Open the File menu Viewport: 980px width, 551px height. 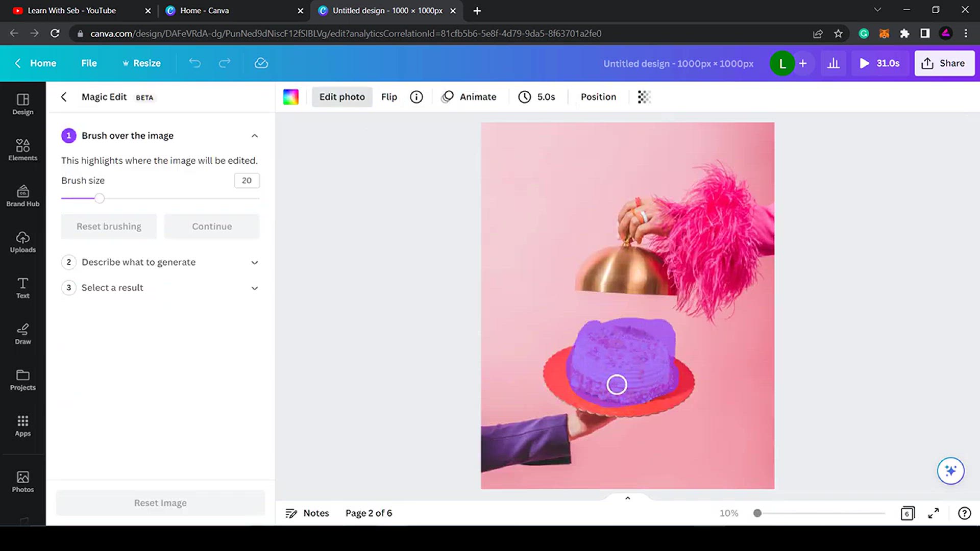point(89,63)
